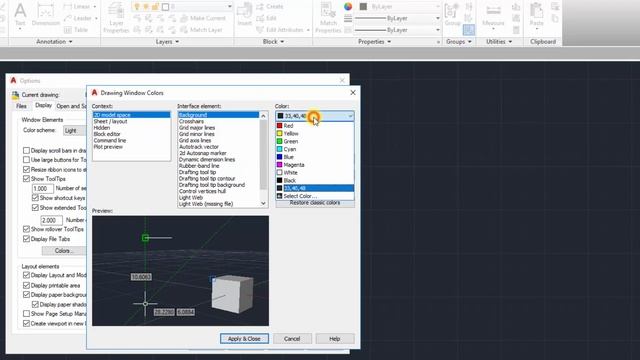
Task: Click the Help button
Action: point(335,339)
